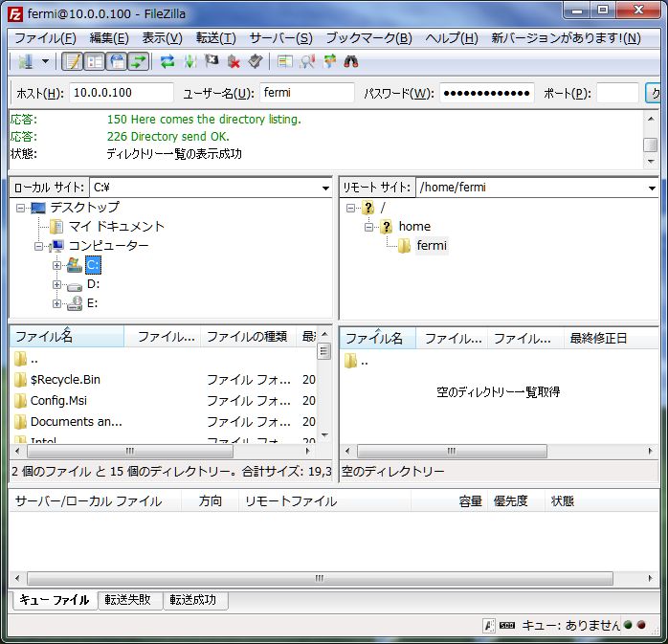Collapse the コンピューター tree node
Viewport: 668px width, 644px height.
[x=39, y=246]
